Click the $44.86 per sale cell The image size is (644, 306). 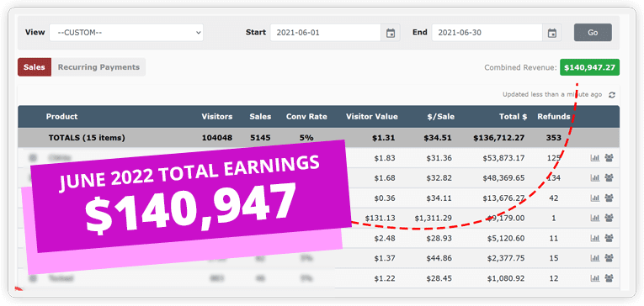click(439, 258)
